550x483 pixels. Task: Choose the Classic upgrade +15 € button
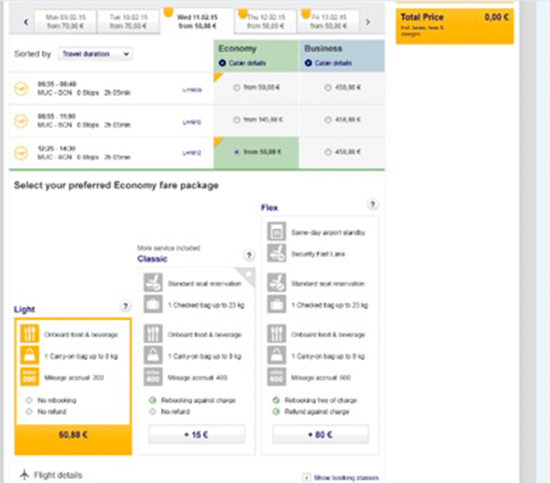197,435
